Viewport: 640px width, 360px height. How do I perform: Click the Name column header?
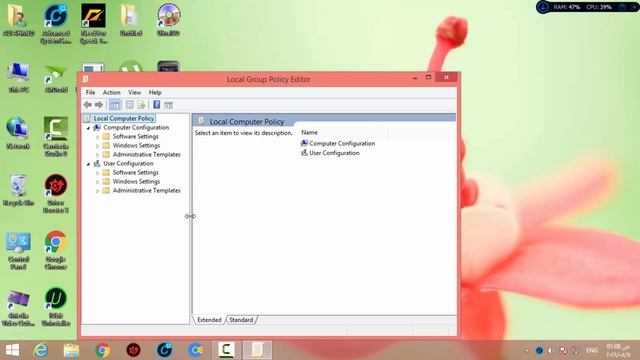pyautogui.click(x=309, y=132)
